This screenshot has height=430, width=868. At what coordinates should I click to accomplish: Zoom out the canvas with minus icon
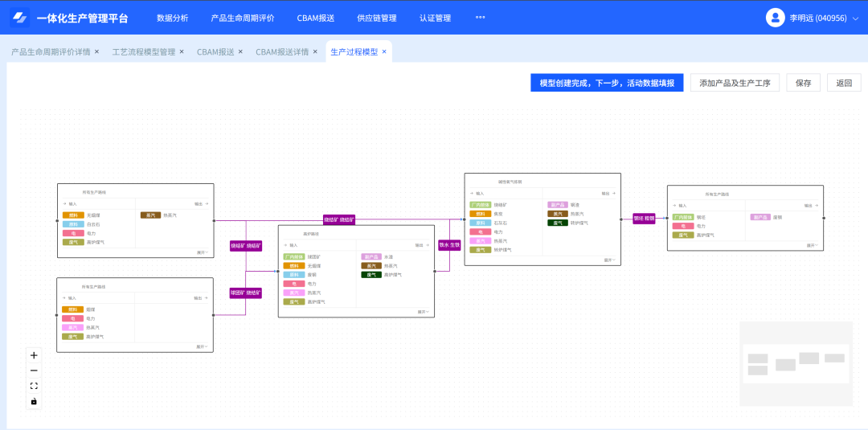34,371
